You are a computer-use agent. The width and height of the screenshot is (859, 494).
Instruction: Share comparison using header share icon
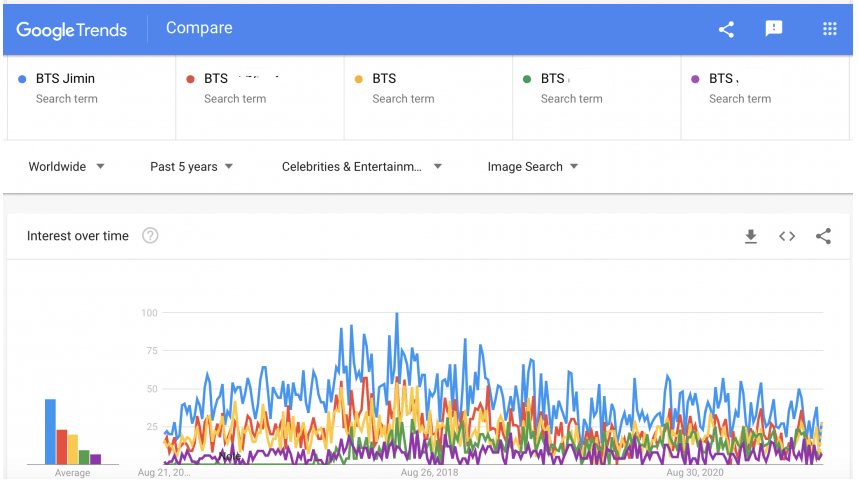click(726, 29)
